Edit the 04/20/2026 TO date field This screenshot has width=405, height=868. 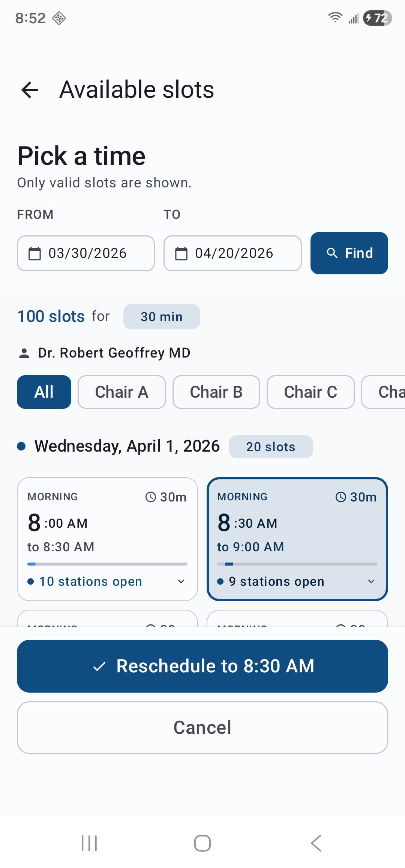232,253
